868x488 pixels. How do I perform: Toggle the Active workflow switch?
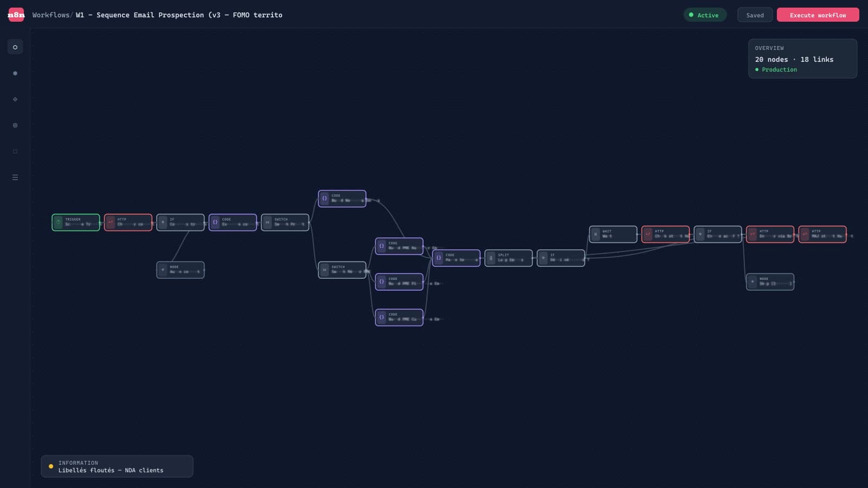(x=705, y=15)
